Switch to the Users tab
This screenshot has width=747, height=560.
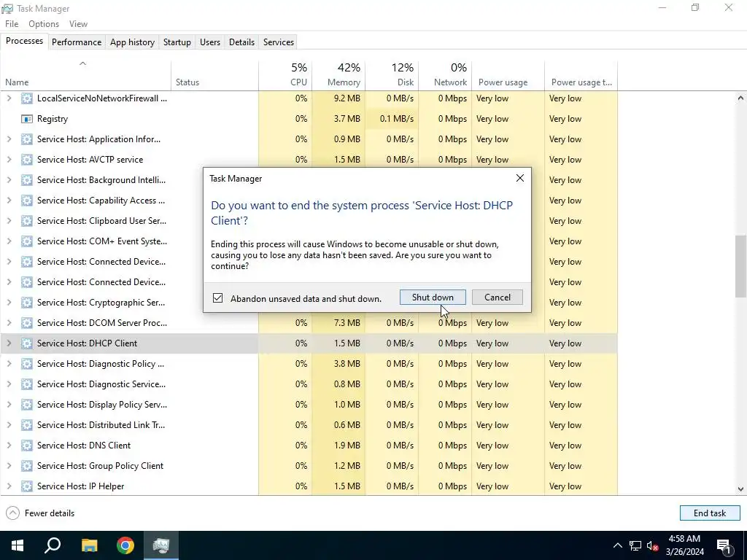(x=209, y=42)
